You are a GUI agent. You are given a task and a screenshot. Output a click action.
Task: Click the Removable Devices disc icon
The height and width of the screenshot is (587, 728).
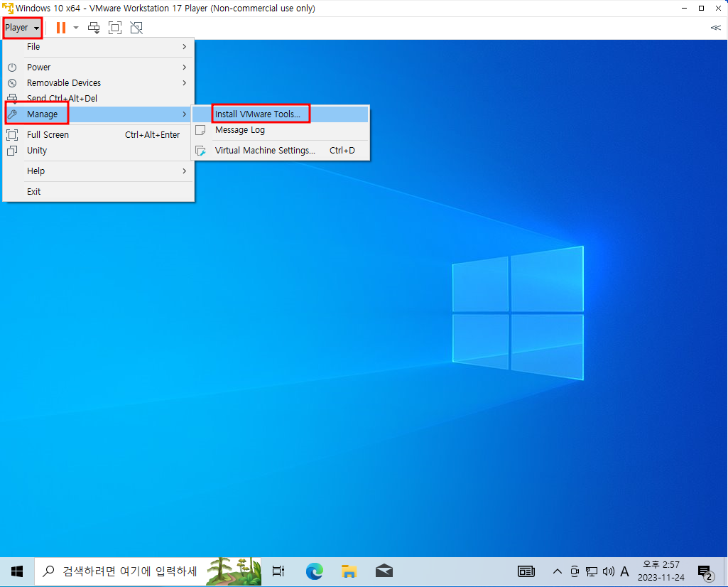[x=13, y=83]
